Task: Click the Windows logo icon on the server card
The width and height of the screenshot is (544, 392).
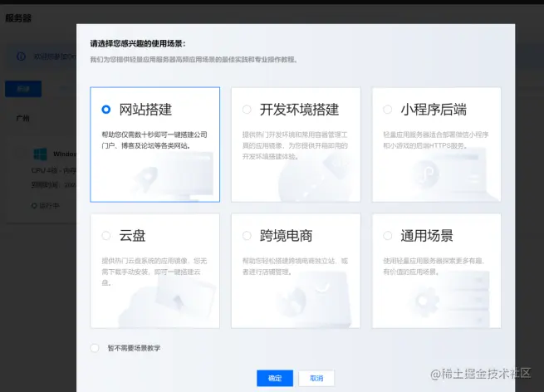Action: [x=40, y=154]
